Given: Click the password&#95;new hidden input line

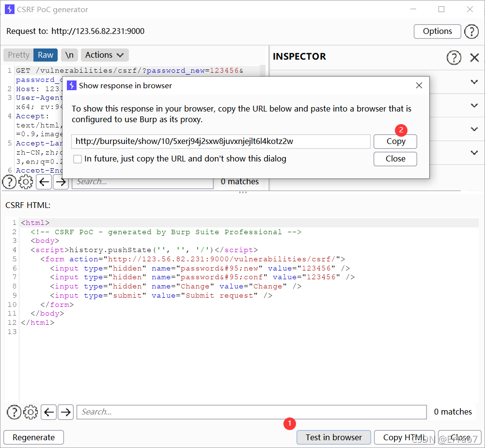Looking at the screenshot, I should [x=200, y=269].
